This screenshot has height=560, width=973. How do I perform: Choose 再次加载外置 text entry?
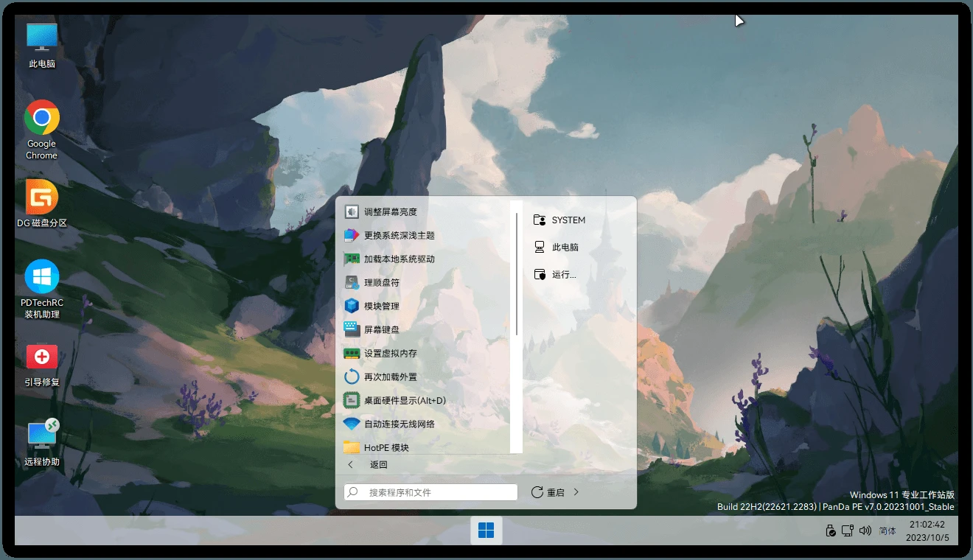391,377
